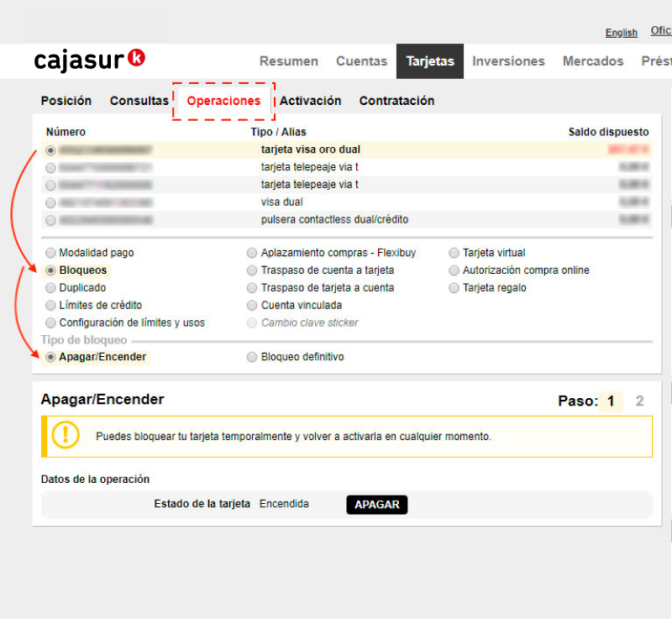
Task: Go to step 2 of Paso indicator
Action: (639, 401)
